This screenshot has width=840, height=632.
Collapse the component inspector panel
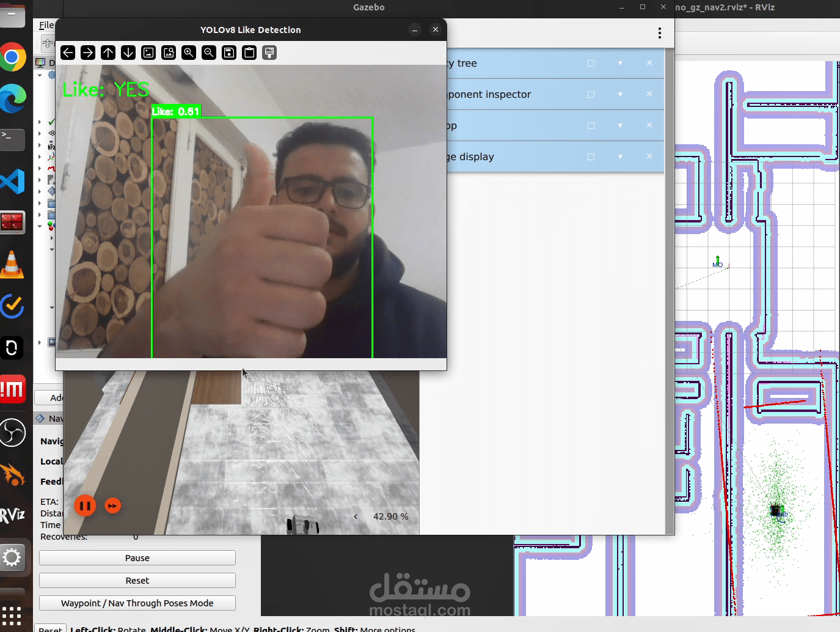tap(620, 94)
